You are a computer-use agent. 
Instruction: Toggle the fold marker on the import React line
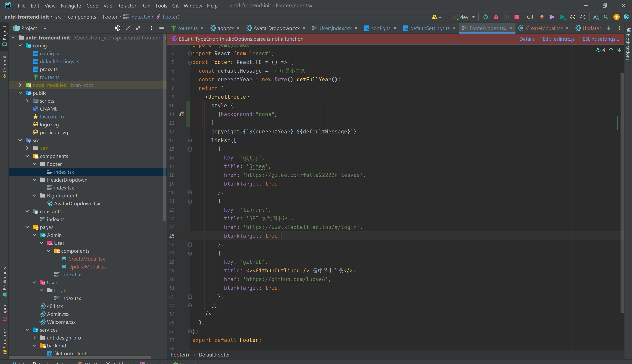[190, 53]
